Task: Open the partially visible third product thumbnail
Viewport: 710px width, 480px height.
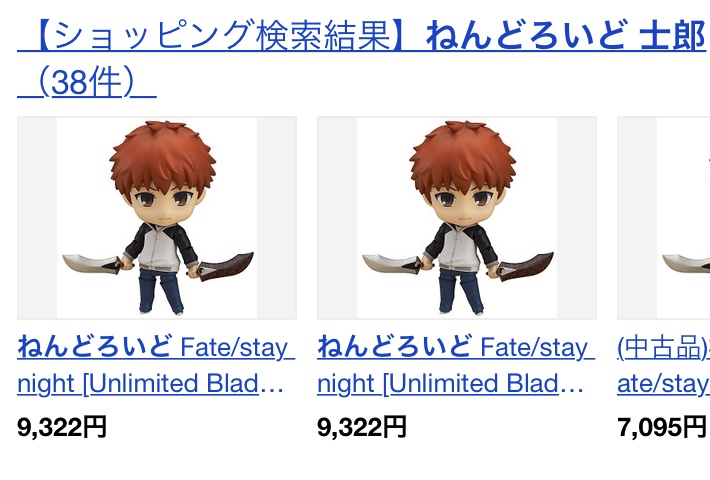Action: (x=664, y=218)
